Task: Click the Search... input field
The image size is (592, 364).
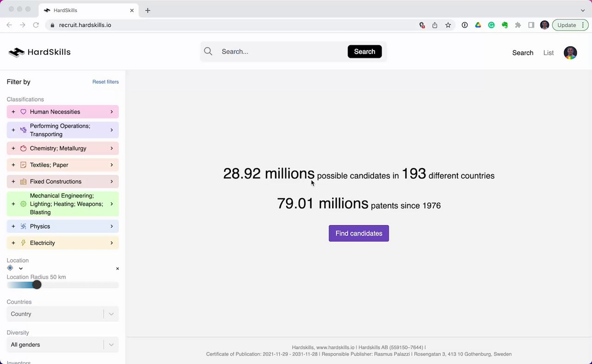Action: [281, 52]
